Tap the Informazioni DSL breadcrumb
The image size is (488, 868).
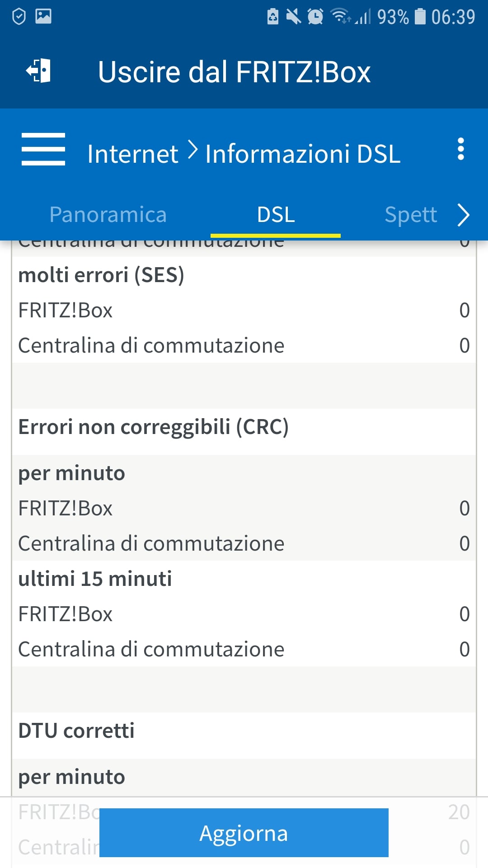point(303,154)
